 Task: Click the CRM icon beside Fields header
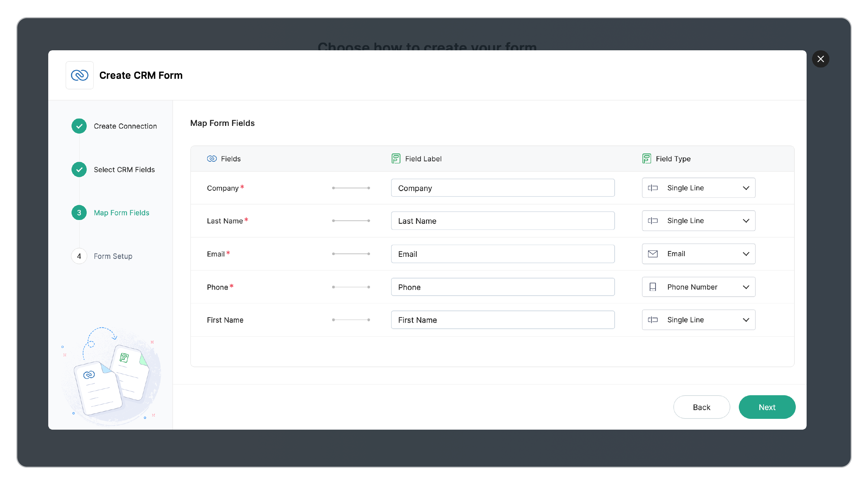point(212,159)
